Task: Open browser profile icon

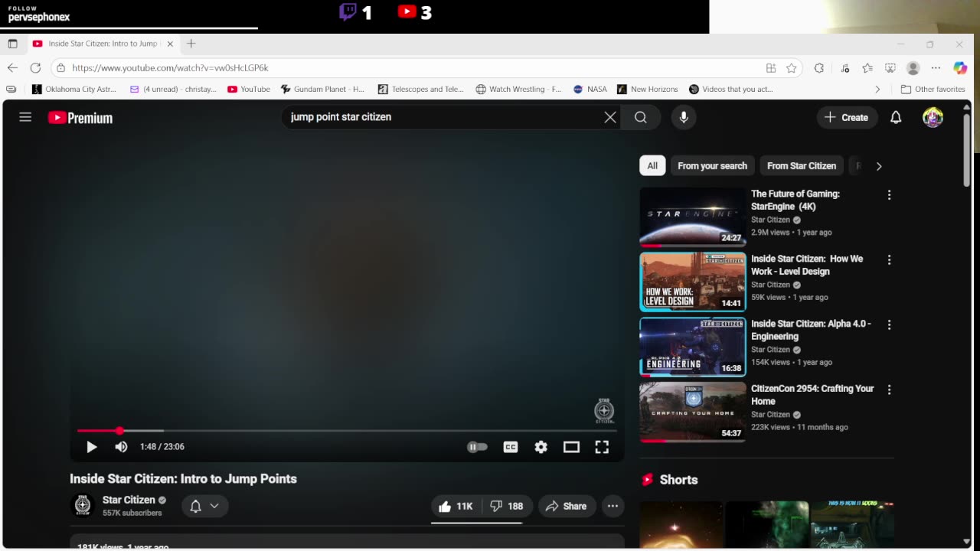Action: [913, 68]
